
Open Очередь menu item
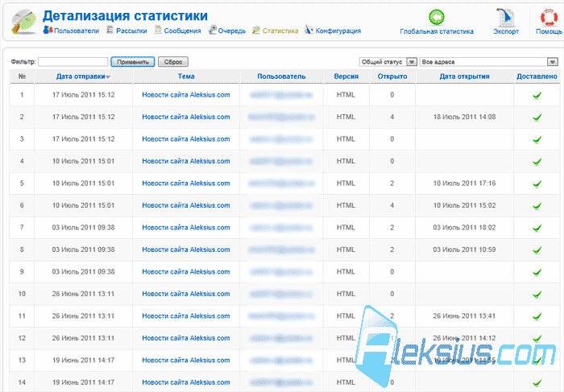(232, 31)
